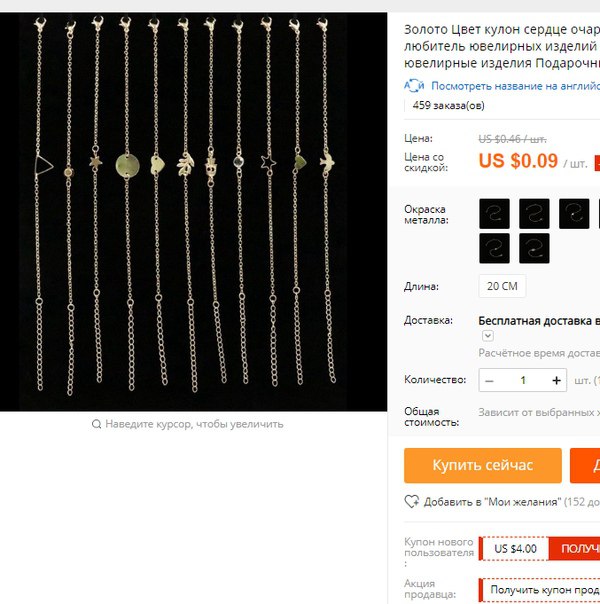Expand the shipping options dropdown arrow
The image size is (600, 604).
click(488, 336)
